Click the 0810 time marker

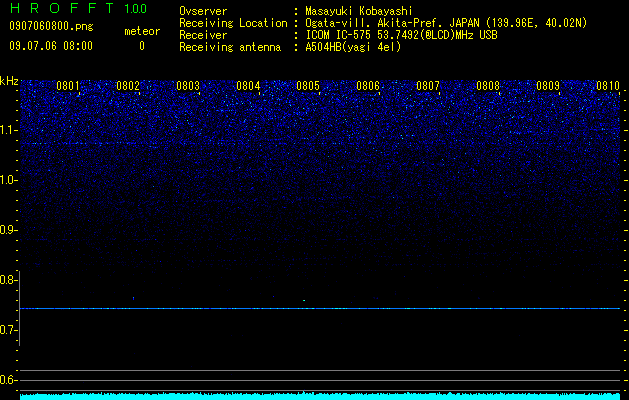608,86
